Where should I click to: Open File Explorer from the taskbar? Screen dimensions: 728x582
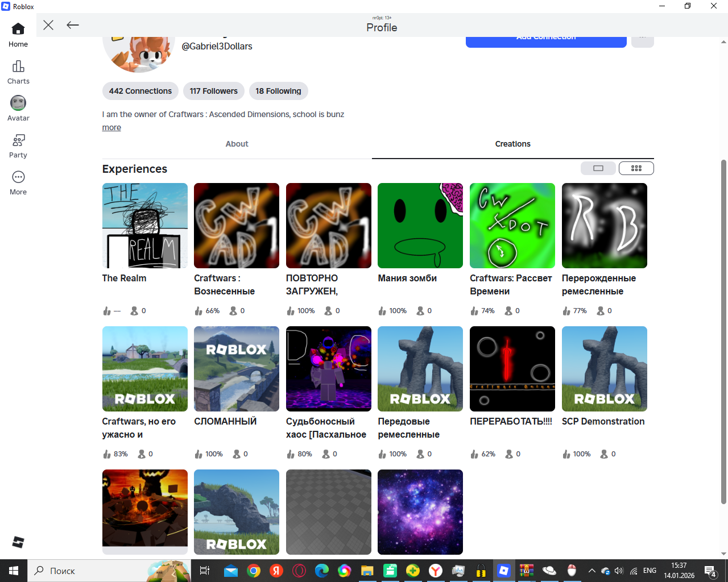367,571
